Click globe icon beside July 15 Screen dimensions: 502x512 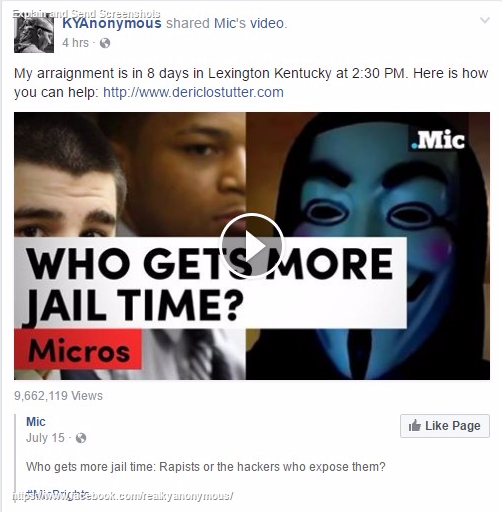[81, 438]
